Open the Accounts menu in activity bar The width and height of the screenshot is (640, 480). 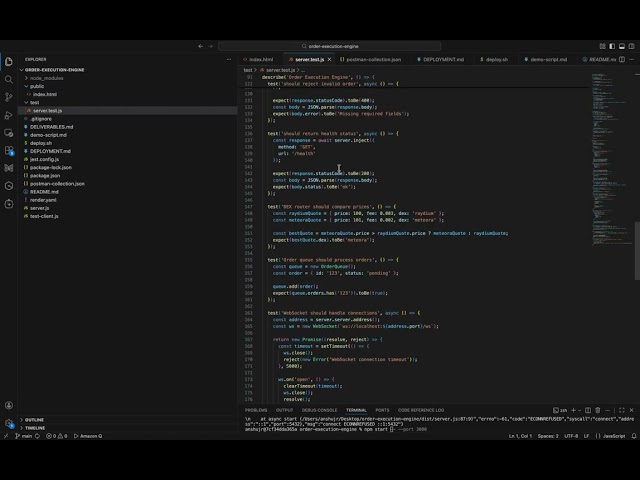[x=9, y=405]
